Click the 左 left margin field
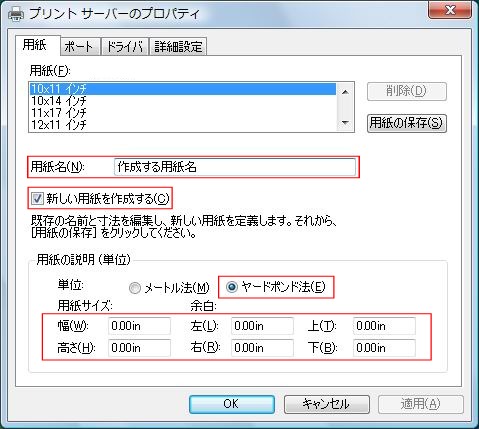This screenshot has width=479, height=429. pos(262,326)
